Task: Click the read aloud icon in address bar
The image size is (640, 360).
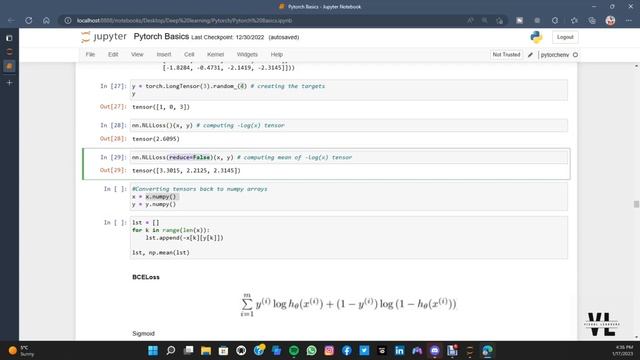Action: [x=471, y=20]
